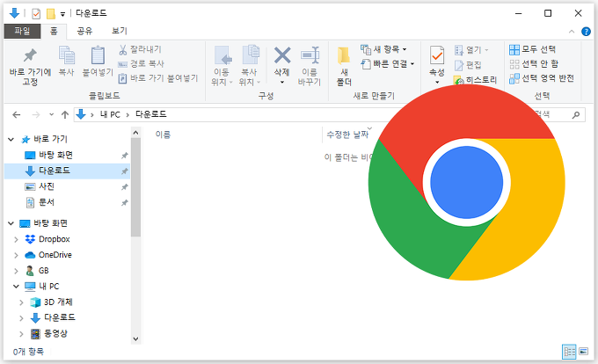Image resolution: width=598 pixels, height=364 pixels.
Task: Expand the GB user node
Action: [x=16, y=271]
